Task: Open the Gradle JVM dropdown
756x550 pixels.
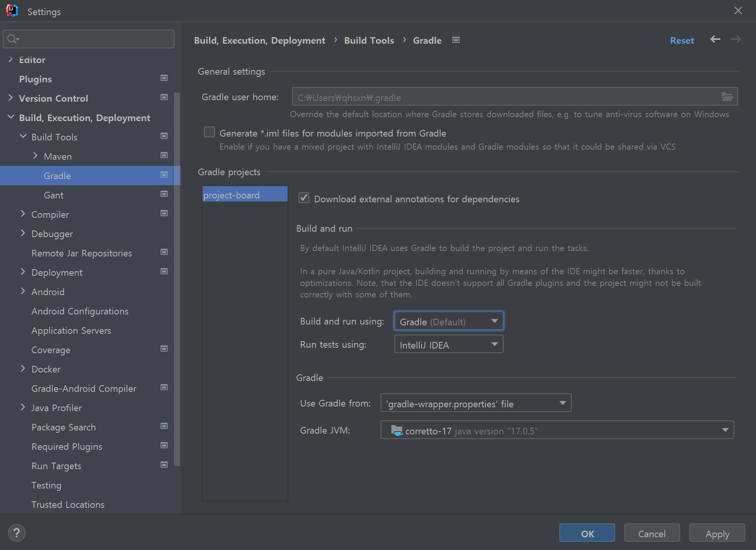Action: 557,430
